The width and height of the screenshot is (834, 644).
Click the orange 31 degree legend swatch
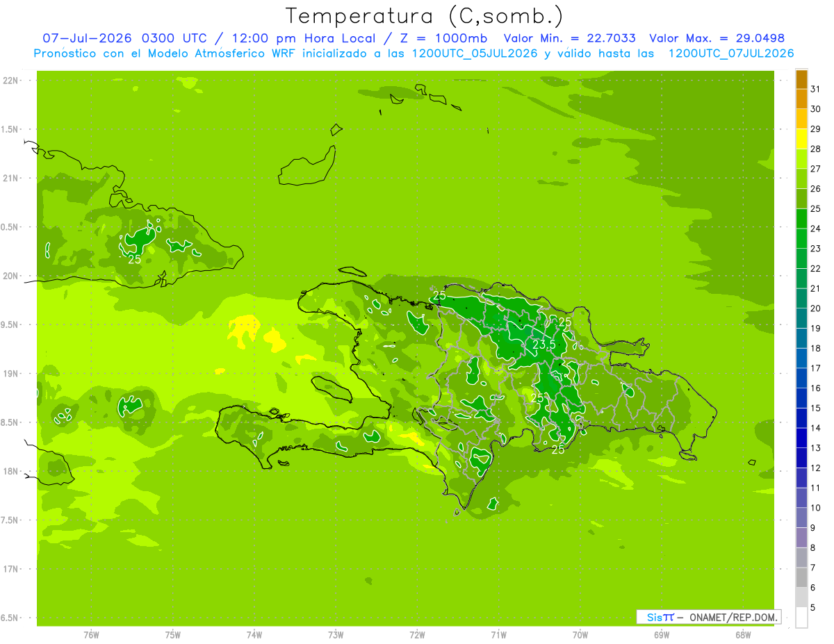coord(801,80)
